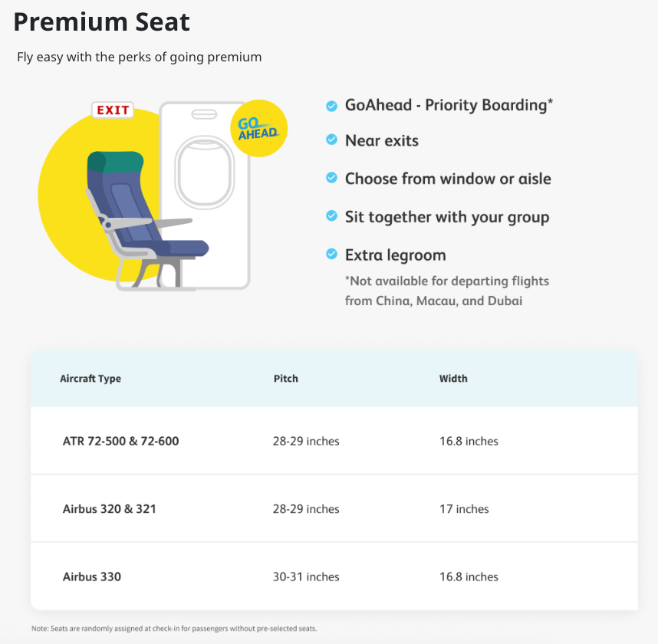Click the checkmark beside Choose from window or aisle

pyautogui.click(x=331, y=178)
